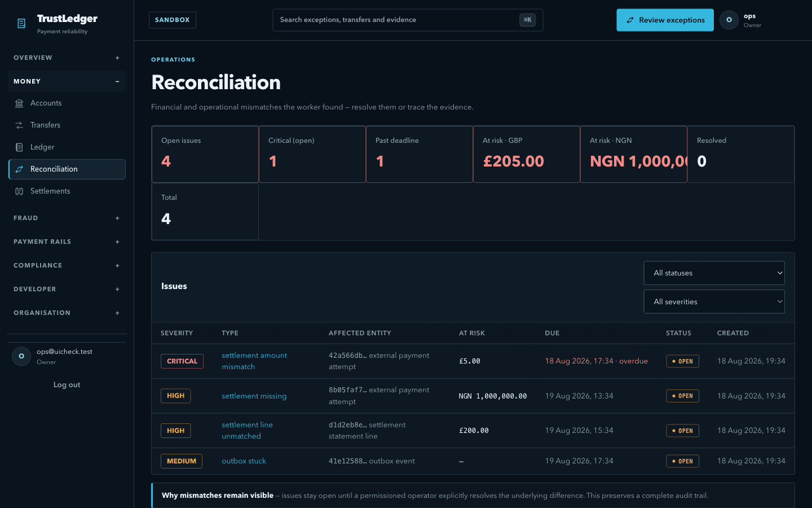Select the Critical (open) stat card

coord(312,154)
